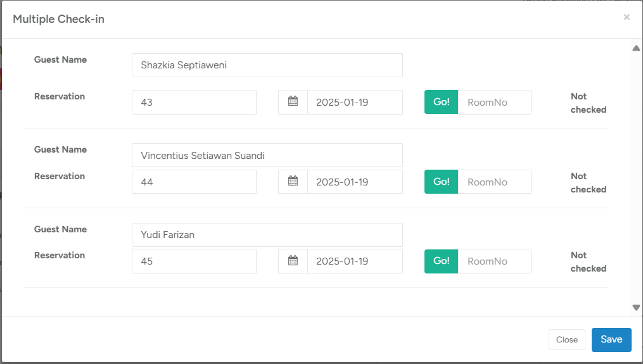Focus the RoomNo field for reservation 44
This screenshot has height=364, width=643.
494,182
